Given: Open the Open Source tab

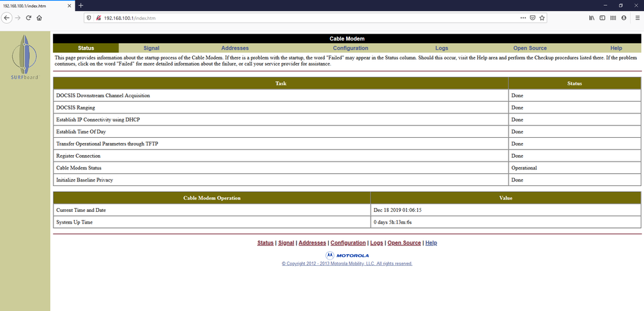Looking at the screenshot, I should [530, 48].
